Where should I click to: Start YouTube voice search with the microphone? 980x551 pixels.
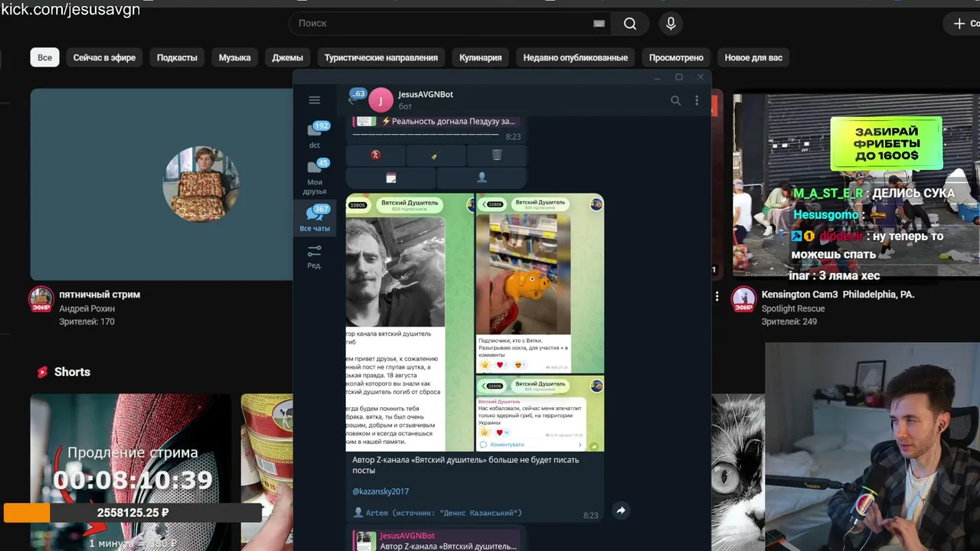[x=671, y=24]
